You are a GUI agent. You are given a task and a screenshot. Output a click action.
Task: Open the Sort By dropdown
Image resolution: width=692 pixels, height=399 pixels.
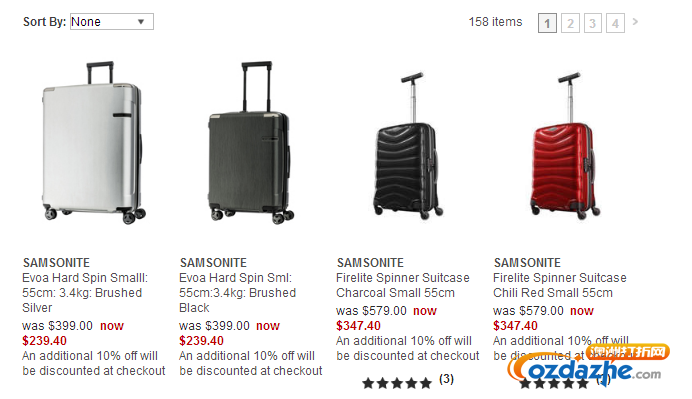point(112,22)
